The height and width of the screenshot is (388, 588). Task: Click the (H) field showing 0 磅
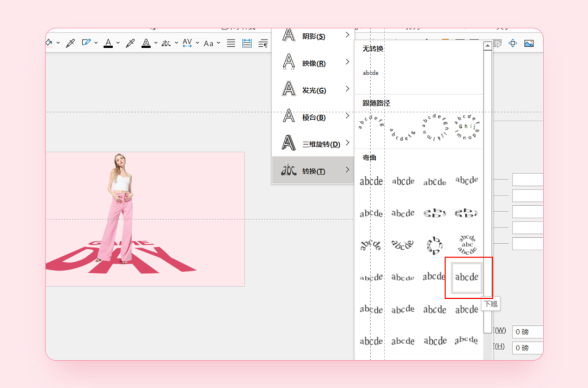tap(528, 348)
